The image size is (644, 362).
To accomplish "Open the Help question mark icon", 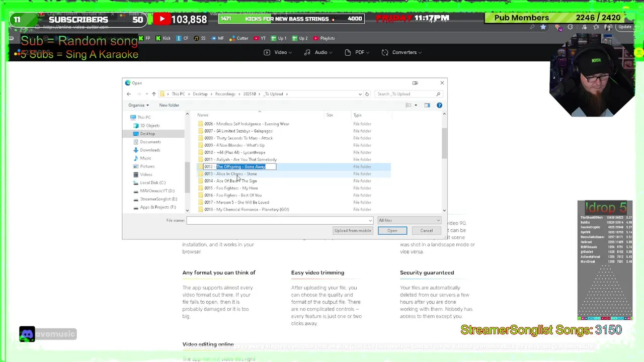I will [439, 105].
